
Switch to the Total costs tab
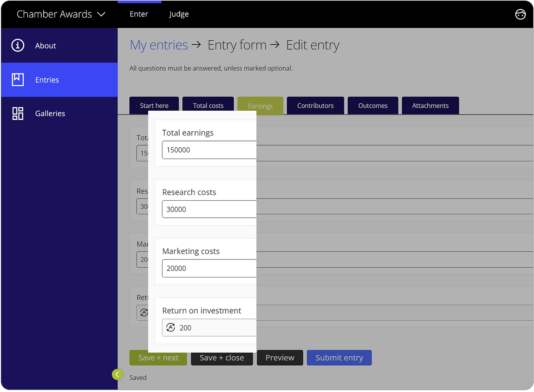click(x=208, y=105)
